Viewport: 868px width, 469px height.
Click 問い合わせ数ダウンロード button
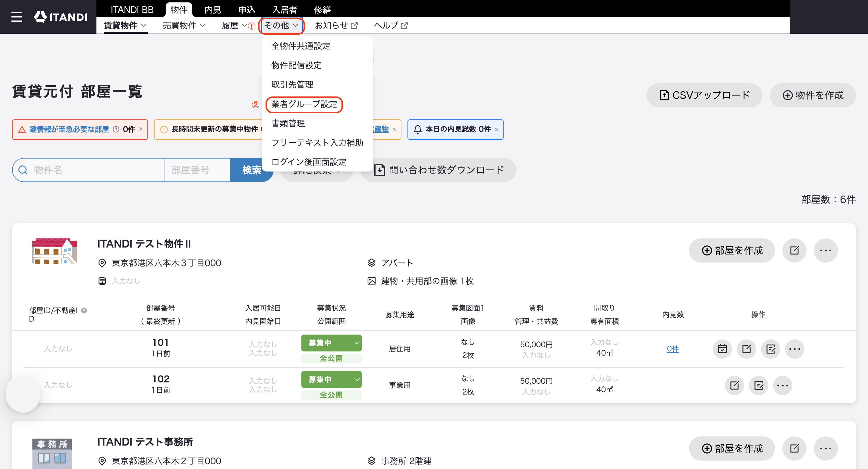(439, 170)
